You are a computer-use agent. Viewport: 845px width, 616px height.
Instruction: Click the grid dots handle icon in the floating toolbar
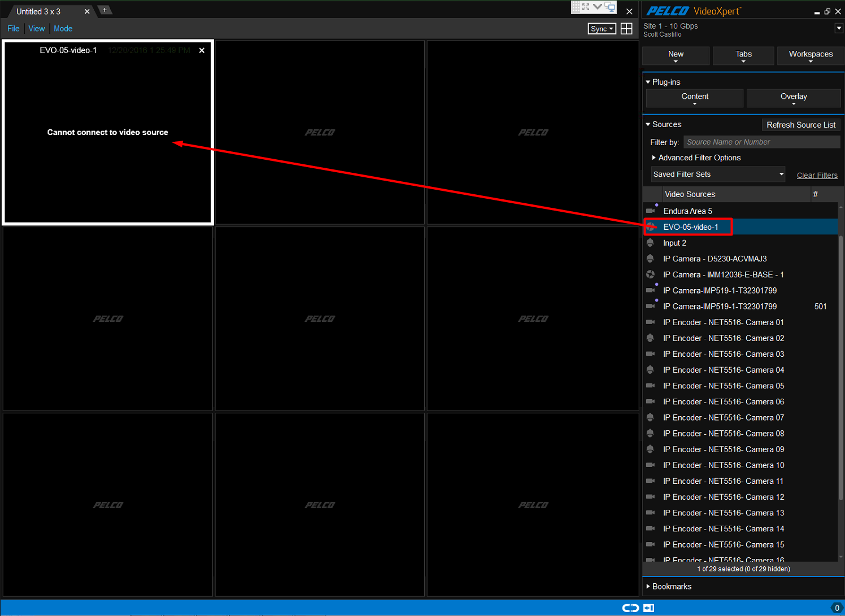pyautogui.click(x=576, y=7)
